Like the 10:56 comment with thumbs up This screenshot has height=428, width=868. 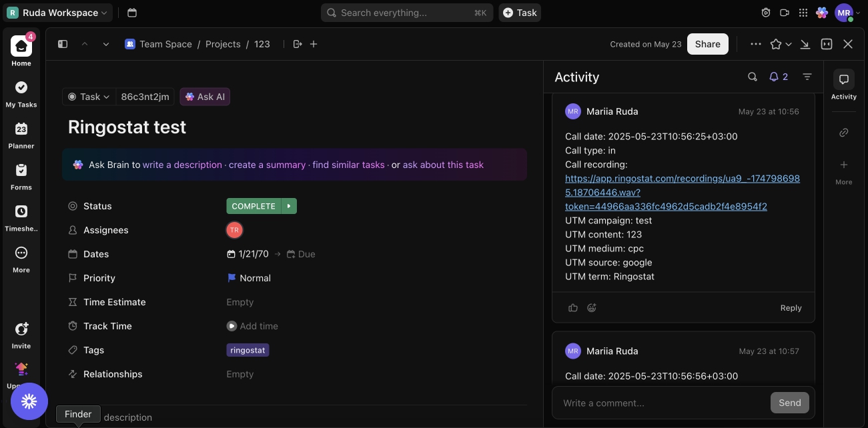point(573,308)
